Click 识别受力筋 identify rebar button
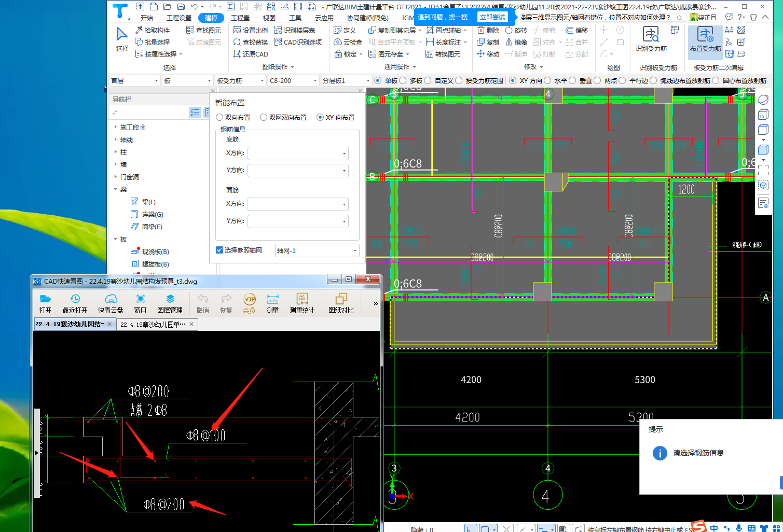This screenshot has width=783, height=532. [x=651, y=39]
